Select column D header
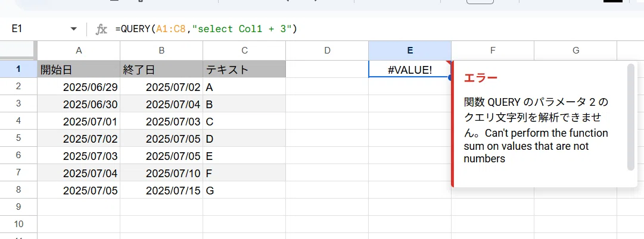This screenshot has width=644, height=239. pyautogui.click(x=327, y=51)
